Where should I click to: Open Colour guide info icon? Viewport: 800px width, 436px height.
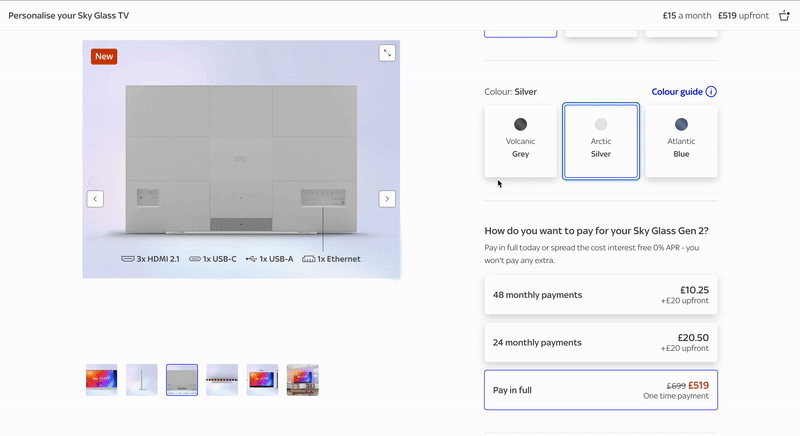pyautogui.click(x=711, y=92)
